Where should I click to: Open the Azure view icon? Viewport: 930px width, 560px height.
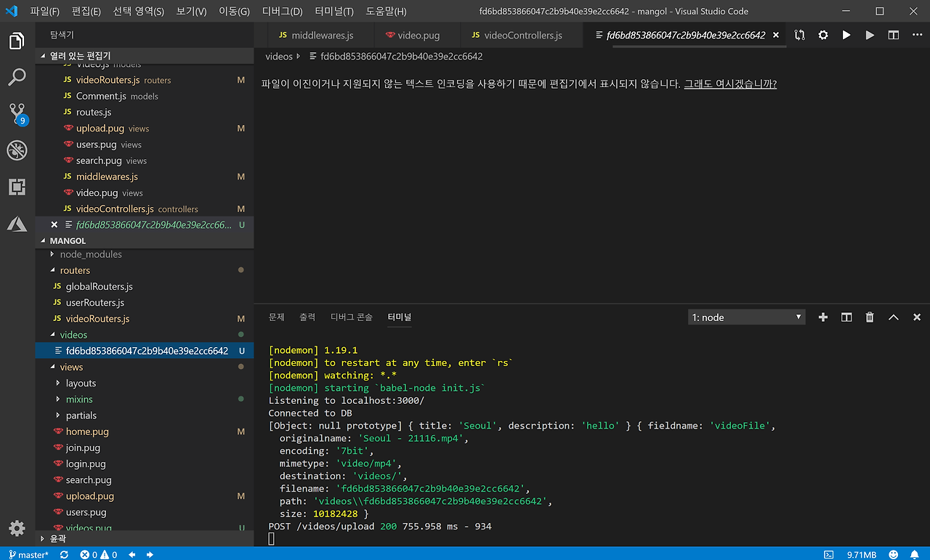[17, 224]
